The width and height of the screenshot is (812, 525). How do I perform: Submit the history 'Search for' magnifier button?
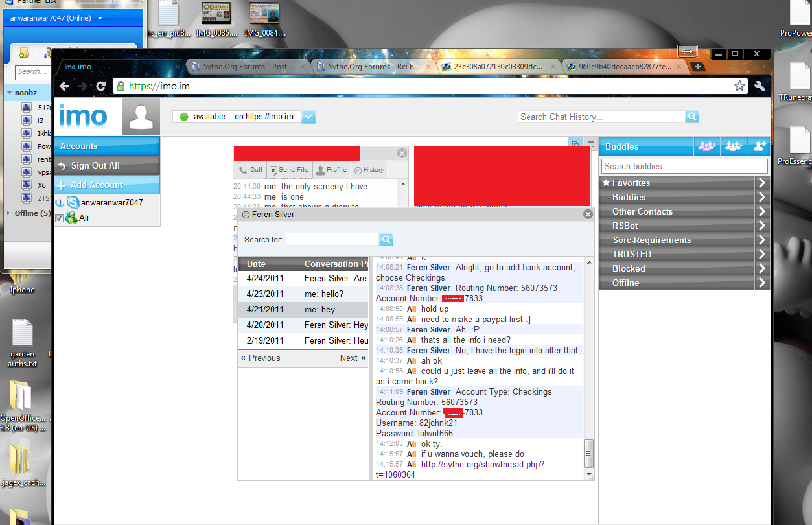point(386,240)
